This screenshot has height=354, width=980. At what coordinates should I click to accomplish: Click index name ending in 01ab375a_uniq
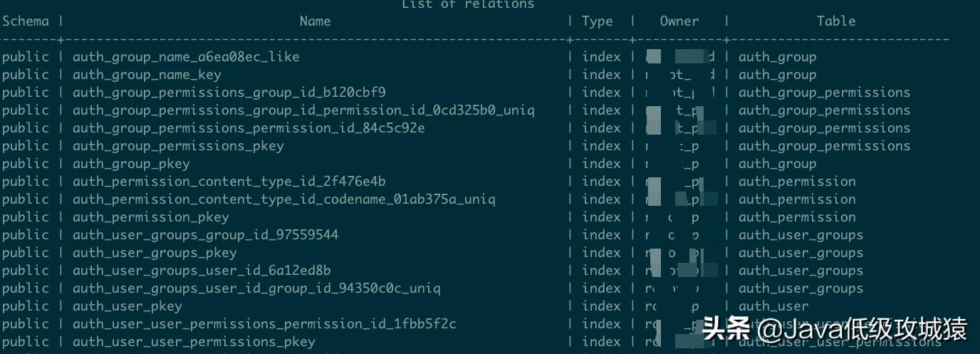click(283, 199)
